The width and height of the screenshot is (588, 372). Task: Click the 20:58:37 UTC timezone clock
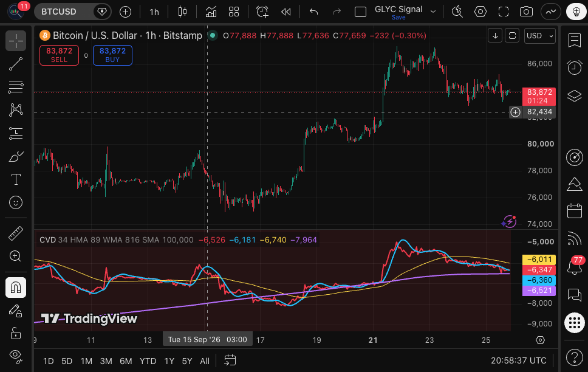(519, 360)
